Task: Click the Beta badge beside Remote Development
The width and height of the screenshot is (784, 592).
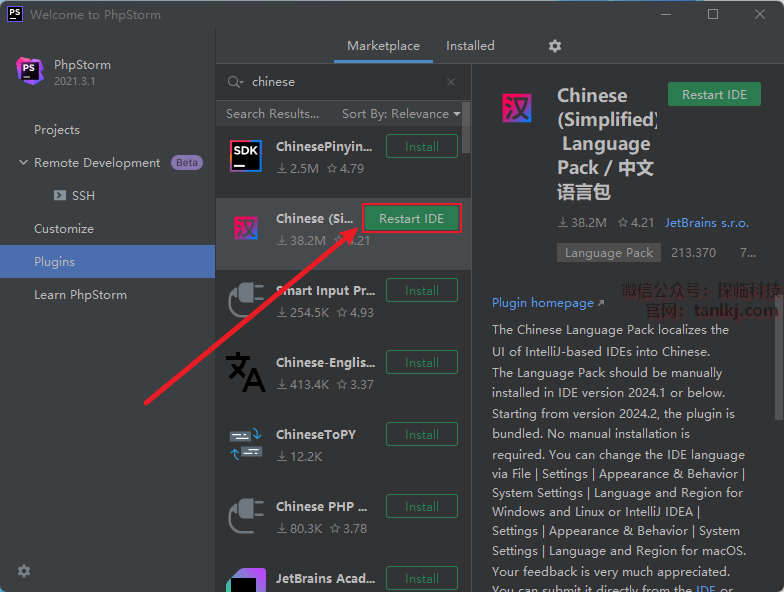Action: click(x=186, y=162)
